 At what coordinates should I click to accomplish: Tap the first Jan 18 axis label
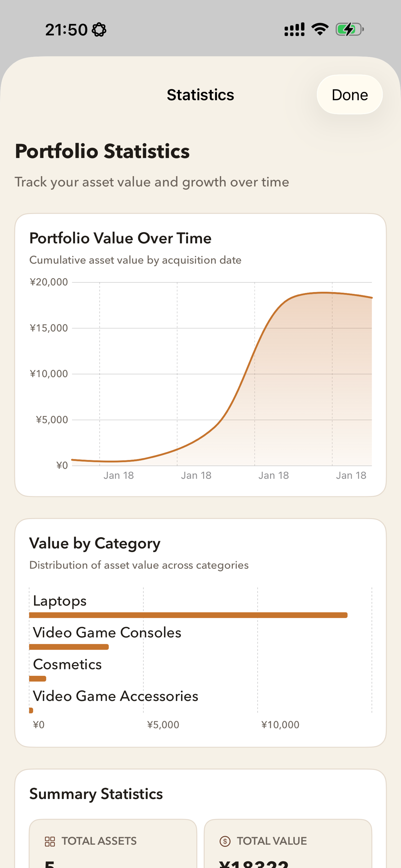coord(118,476)
